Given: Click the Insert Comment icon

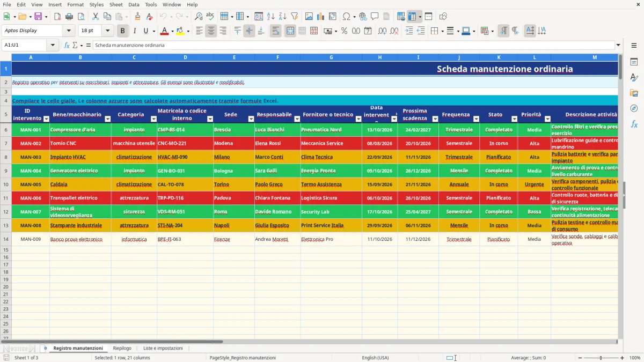Looking at the screenshot, I should tap(375, 17).
